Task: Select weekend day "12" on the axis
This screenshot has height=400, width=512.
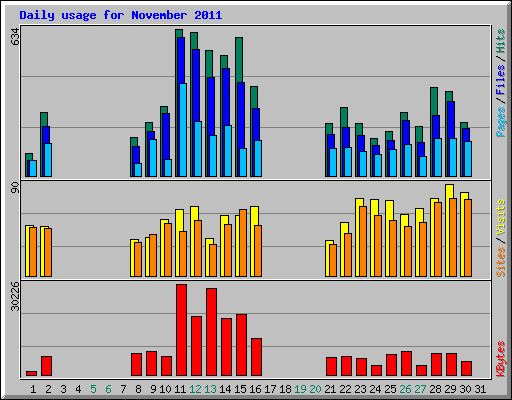Action: pos(195,389)
